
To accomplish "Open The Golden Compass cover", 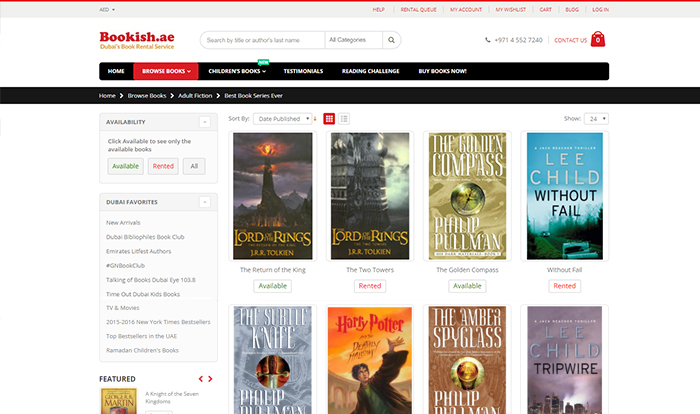I will [x=467, y=196].
